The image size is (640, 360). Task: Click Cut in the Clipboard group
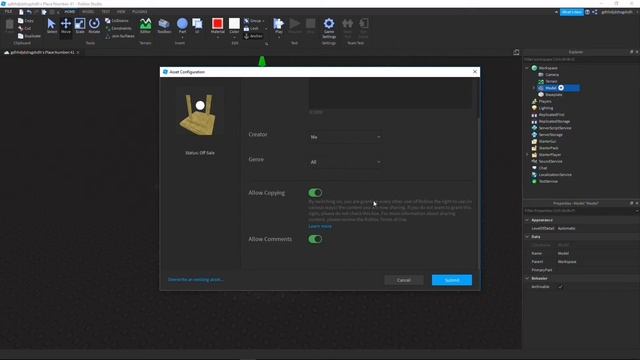click(24, 28)
